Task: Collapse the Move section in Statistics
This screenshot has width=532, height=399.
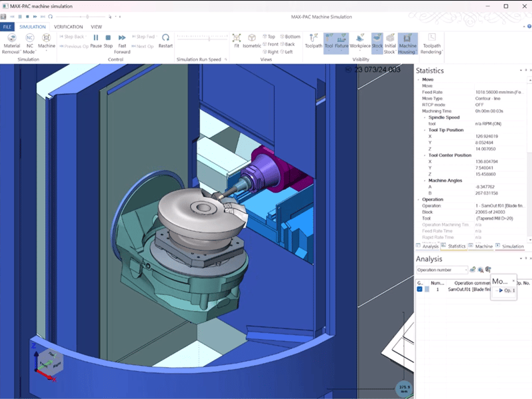Action: click(419, 80)
